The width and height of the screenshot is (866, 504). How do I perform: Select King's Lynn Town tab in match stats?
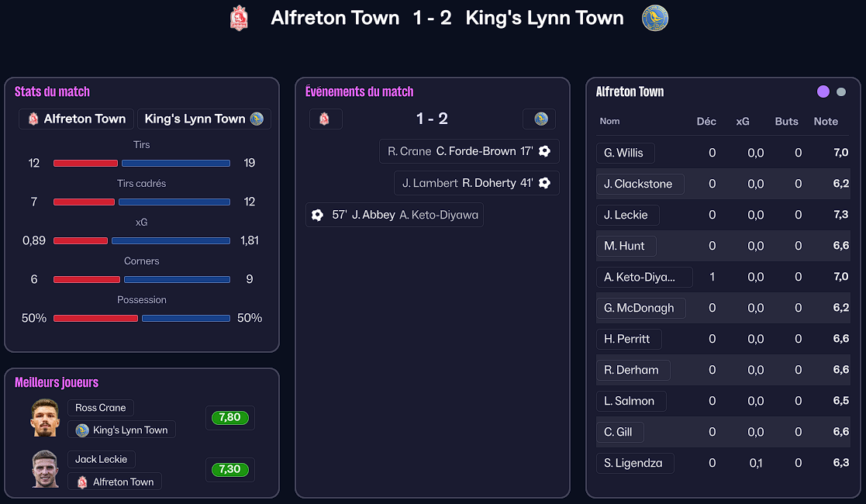(x=204, y=119)
